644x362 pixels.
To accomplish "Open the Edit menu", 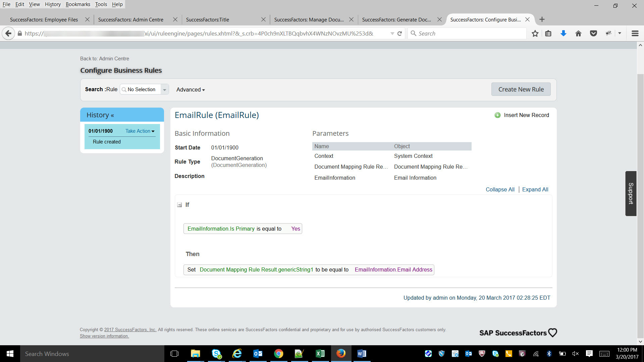I will (x=19, y=4).
